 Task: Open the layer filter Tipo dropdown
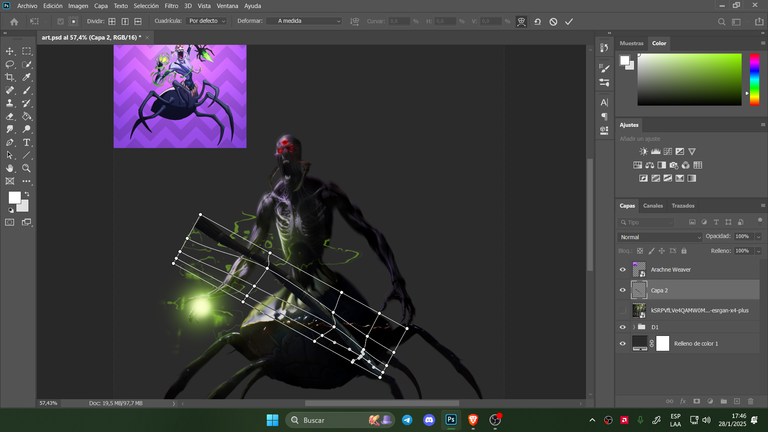pos(646,222)
